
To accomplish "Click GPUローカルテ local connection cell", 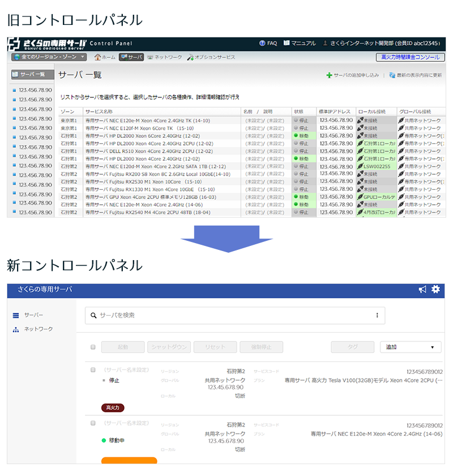I will (376, 197).
